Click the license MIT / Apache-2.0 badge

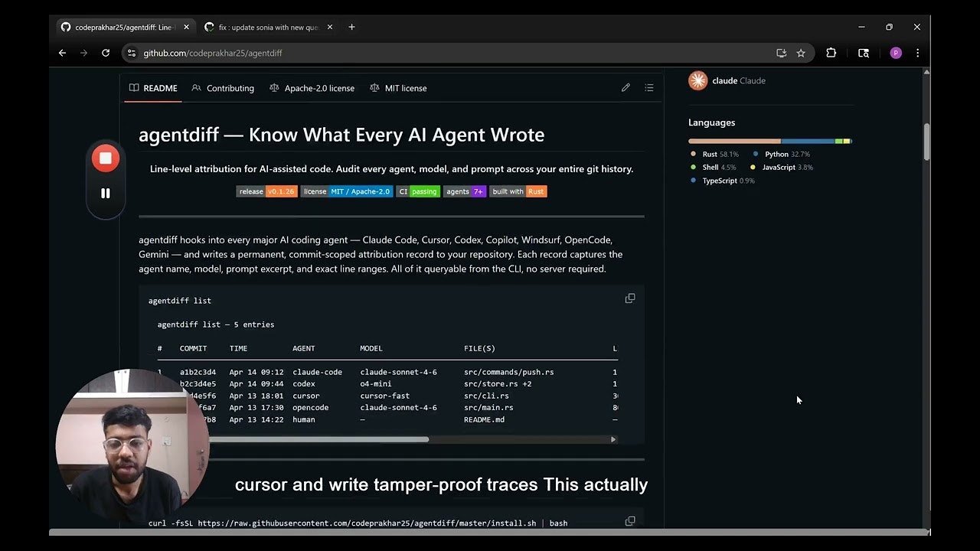[347, 191]
